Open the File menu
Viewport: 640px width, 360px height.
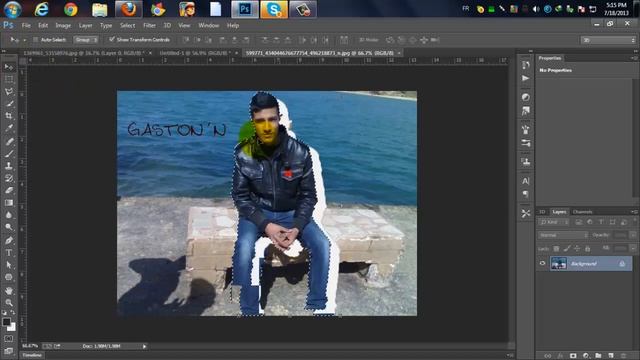click(26, 25)
